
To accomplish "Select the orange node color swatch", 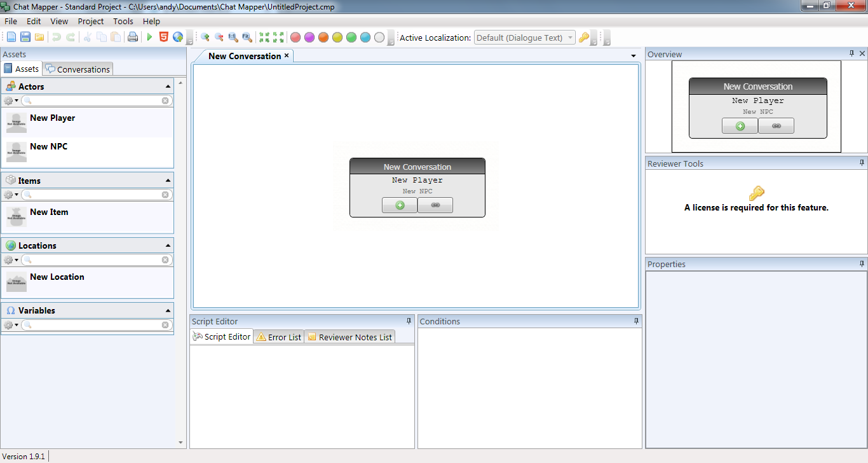I will 323,38.
